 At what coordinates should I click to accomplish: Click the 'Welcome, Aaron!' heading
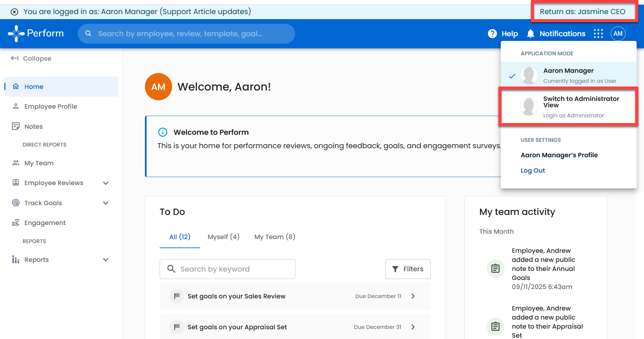[x=224, y=87]
